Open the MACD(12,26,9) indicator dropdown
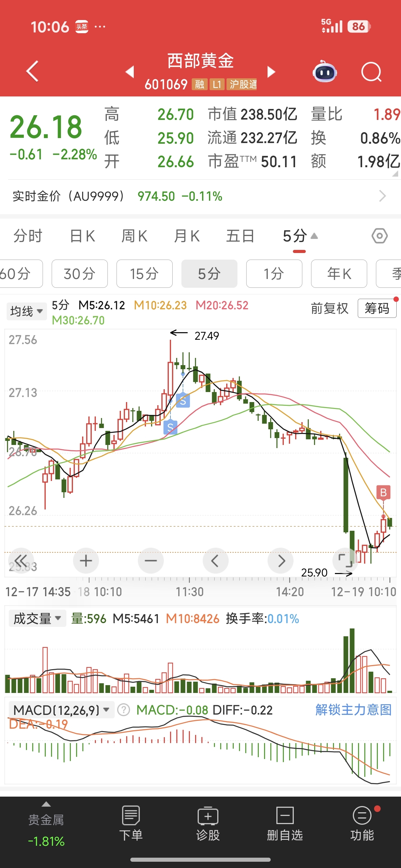Screen dimensions: 401x868 (x=61, y=710)
